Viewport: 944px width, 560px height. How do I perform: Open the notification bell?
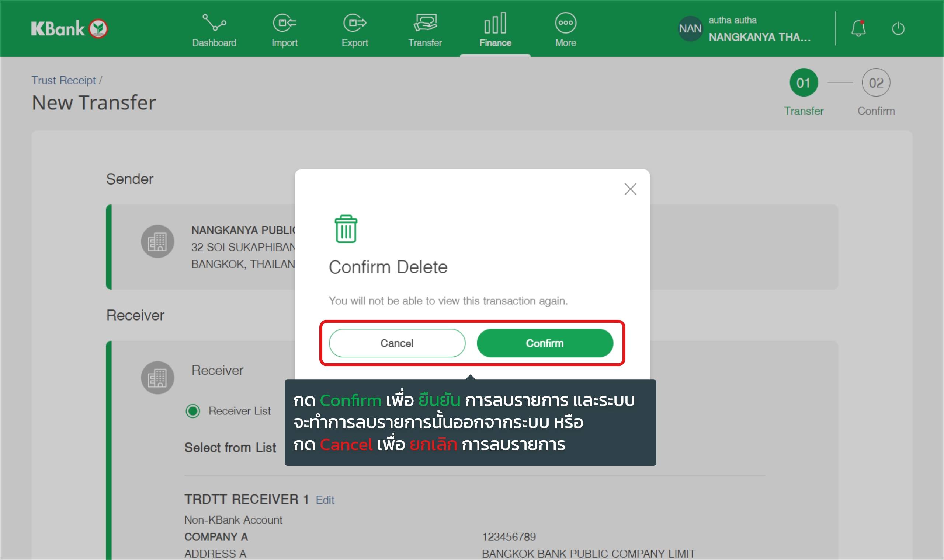[x=858, y=28]
